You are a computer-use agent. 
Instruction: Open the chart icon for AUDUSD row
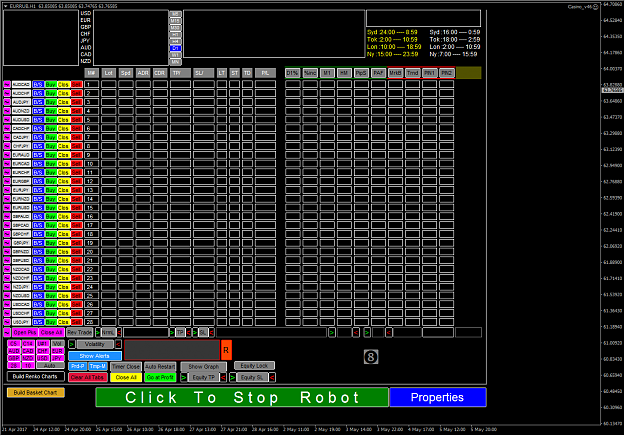(7, 120)
